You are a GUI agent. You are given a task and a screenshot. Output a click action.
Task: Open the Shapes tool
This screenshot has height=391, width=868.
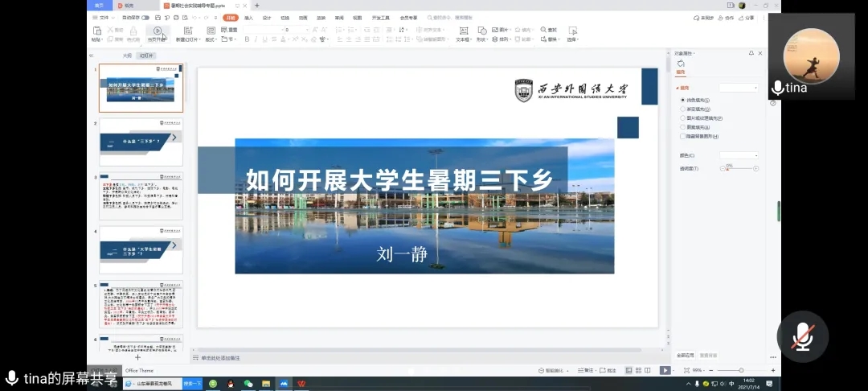[x=481, y=31]
